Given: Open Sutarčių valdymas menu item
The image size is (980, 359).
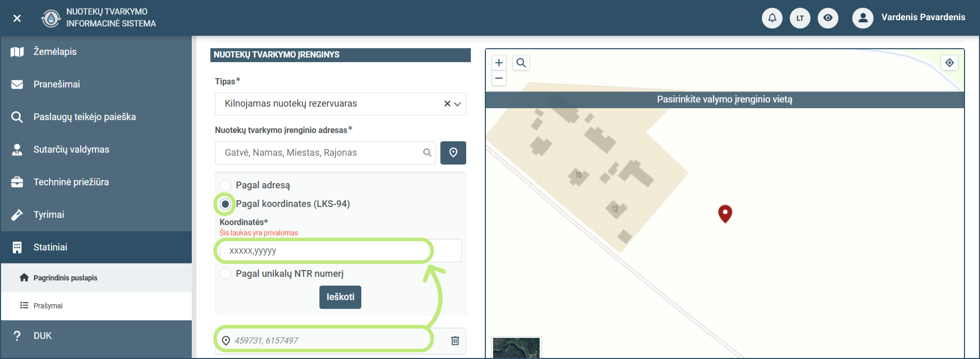Looking at the screenshot, I should pos(96,149).
